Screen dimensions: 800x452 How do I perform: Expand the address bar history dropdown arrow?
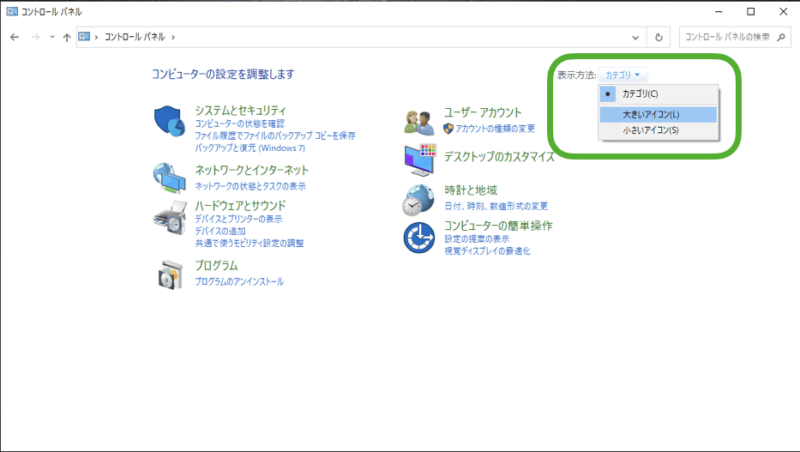636,37
